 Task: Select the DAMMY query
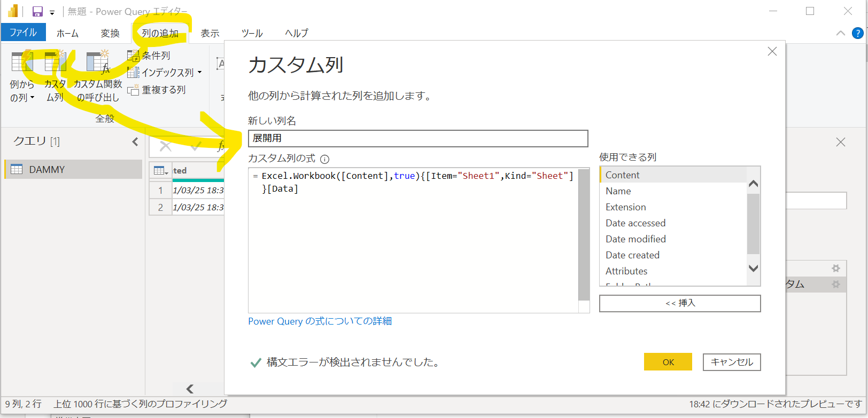tap(73, 169)
